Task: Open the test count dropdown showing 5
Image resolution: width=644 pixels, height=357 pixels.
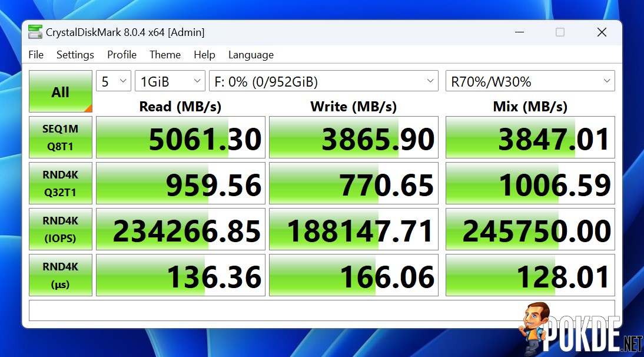Action: pos(114,81)
